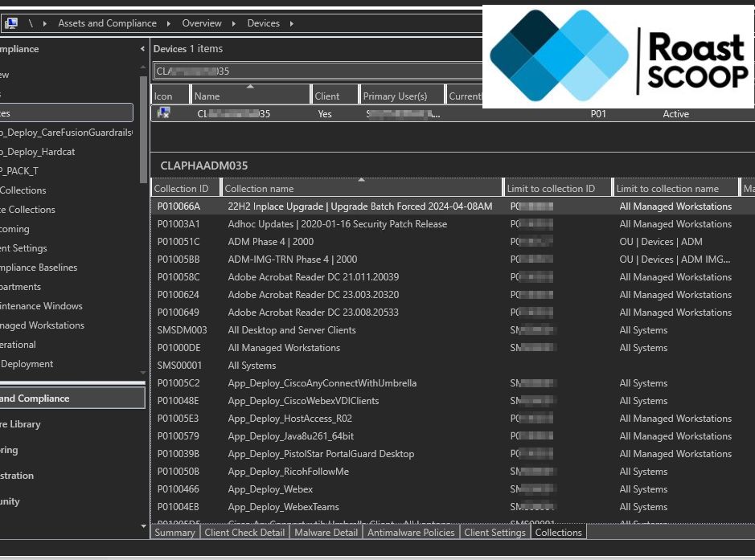Go to Devices in the breadcrumb
This screenshot has height=560, width=755.
[x=264, y=23]
